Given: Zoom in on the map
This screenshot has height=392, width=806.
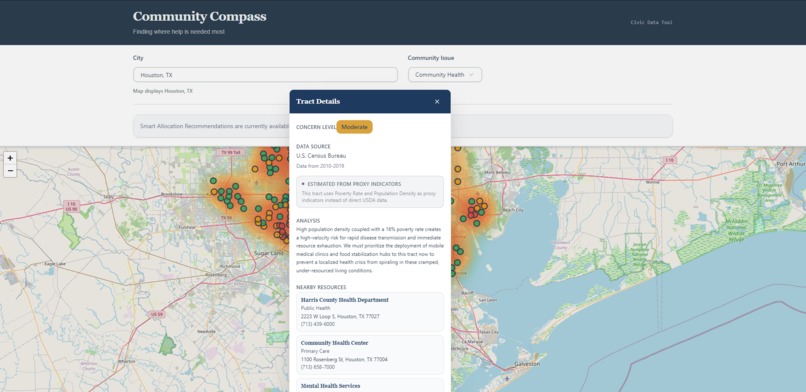Looking at the screenshot, I should [10, 158].
